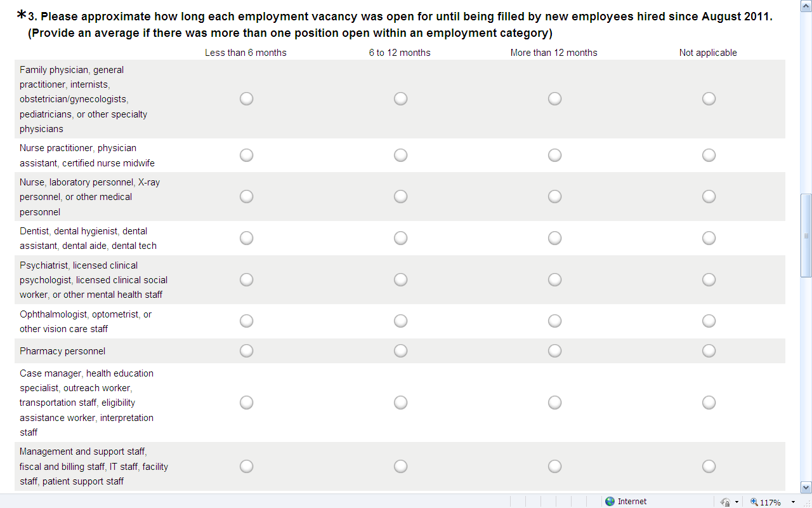The height and width of the screenshot is (508, 812).
Task: Click the zoom magnifier icon in status bar
Action: (x=754, y=502)
